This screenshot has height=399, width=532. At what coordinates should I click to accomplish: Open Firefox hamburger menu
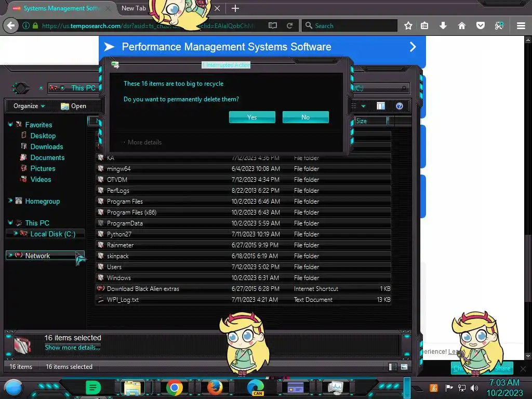(x=521, y=25)
